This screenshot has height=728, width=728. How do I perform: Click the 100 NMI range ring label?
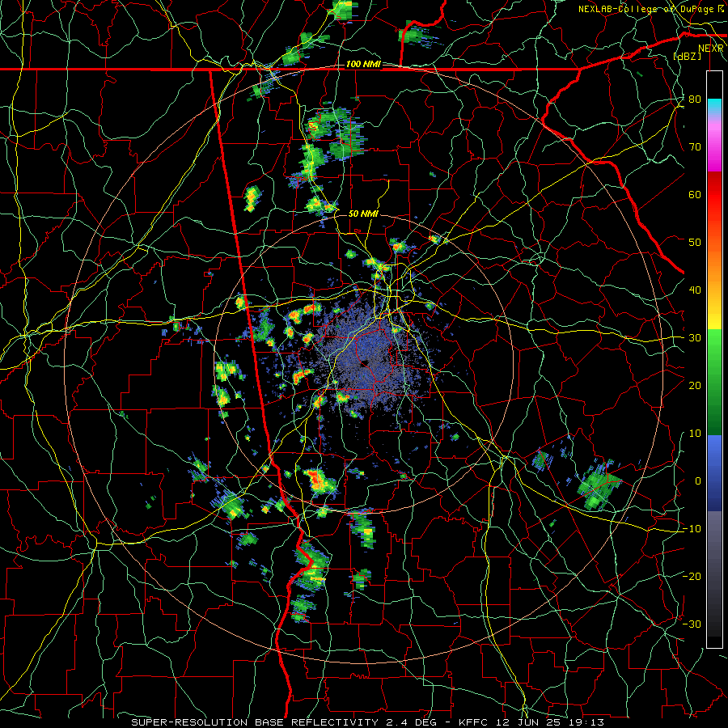click(x=363, y=64)
